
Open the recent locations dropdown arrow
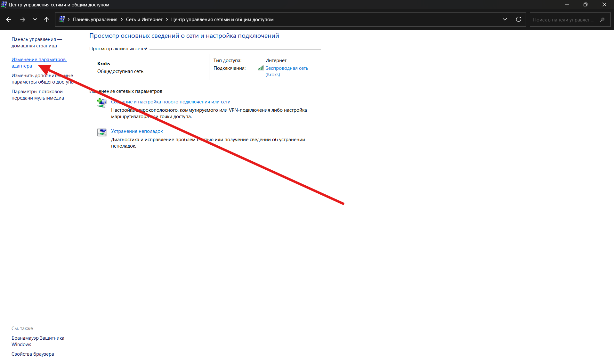pos(35,20)
